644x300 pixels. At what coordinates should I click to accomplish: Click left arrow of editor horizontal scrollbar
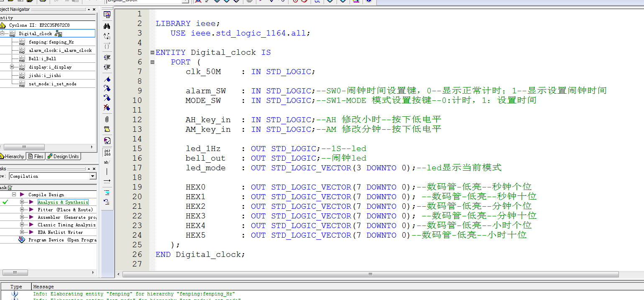[x=119, y=274]
